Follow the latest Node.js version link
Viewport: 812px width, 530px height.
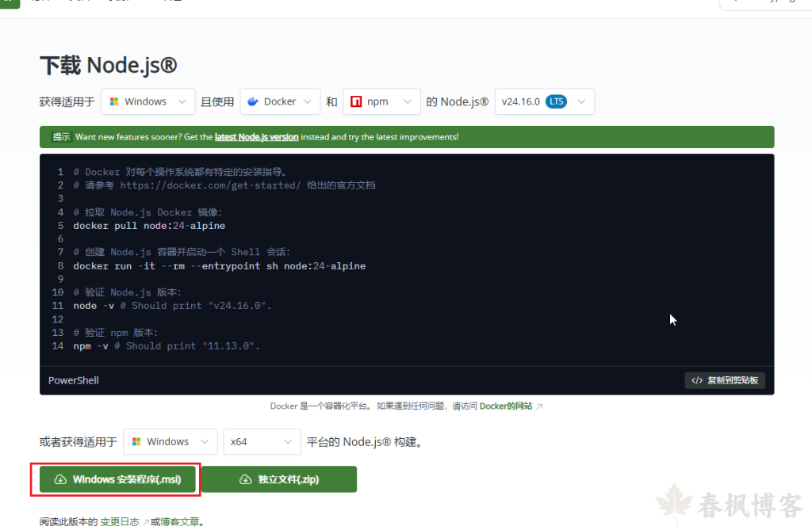tap(256, 137)
